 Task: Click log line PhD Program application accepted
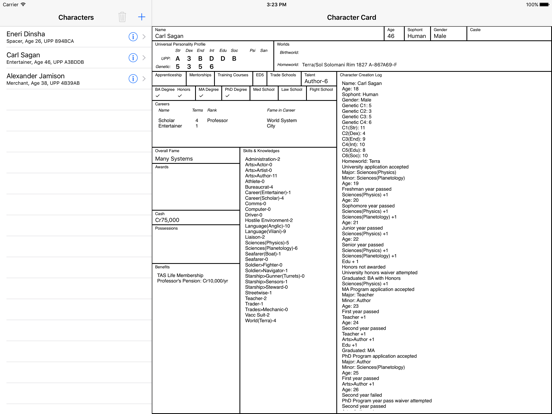tap(379, 356)
